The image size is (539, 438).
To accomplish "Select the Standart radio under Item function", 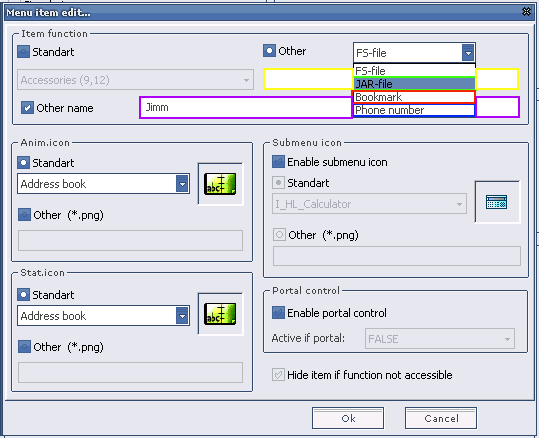I will 23,52.
